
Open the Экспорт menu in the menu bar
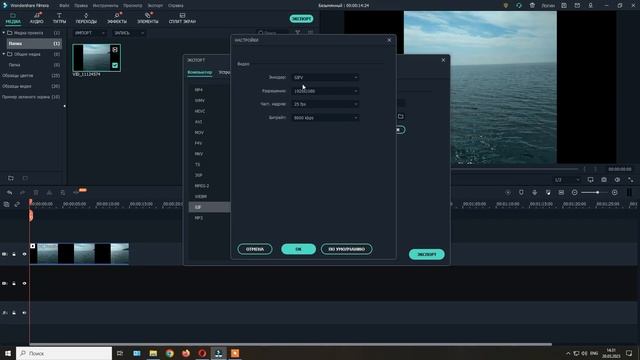[x=155, y=6]
